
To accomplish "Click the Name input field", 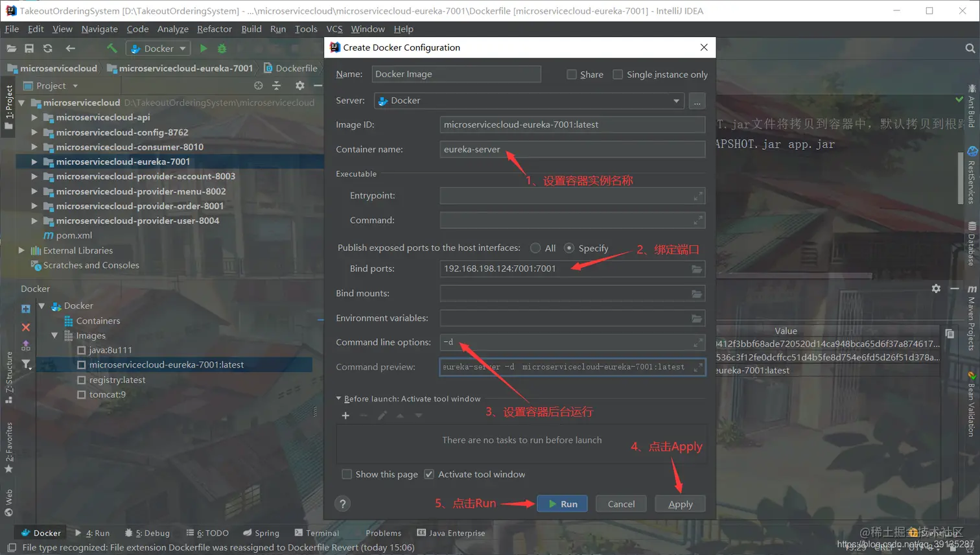I will [x=456, y=74].
